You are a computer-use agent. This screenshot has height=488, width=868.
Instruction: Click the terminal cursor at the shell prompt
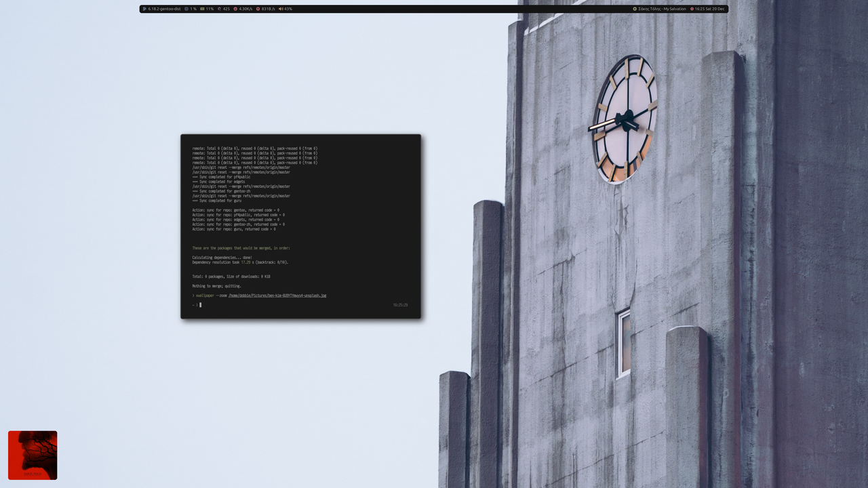pyautogui.click(x=201, y=305)
